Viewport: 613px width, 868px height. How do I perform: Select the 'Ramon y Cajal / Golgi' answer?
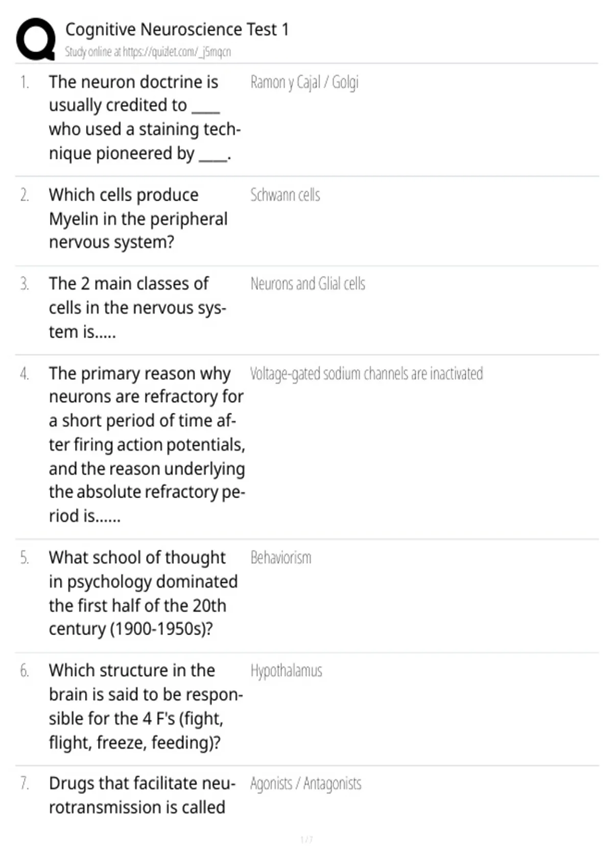point(304,82)
